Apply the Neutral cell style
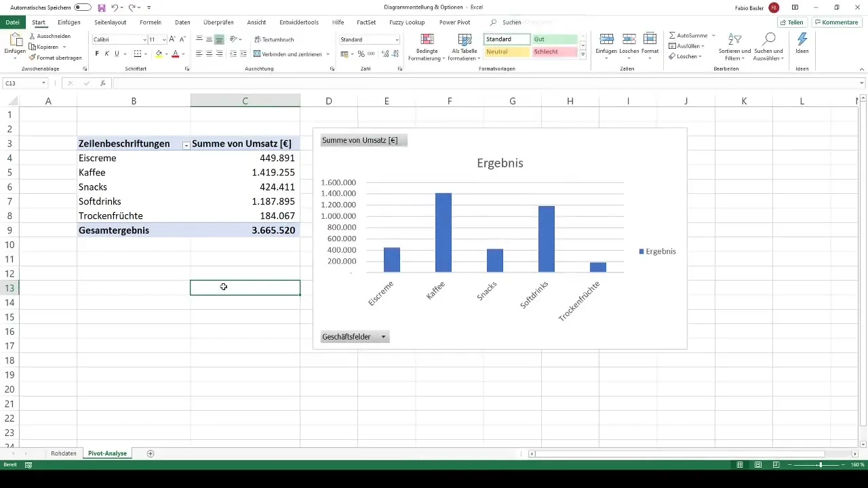The height and width of the screenshot is (488, 868). pyautogui.click(x=507, y=52)
